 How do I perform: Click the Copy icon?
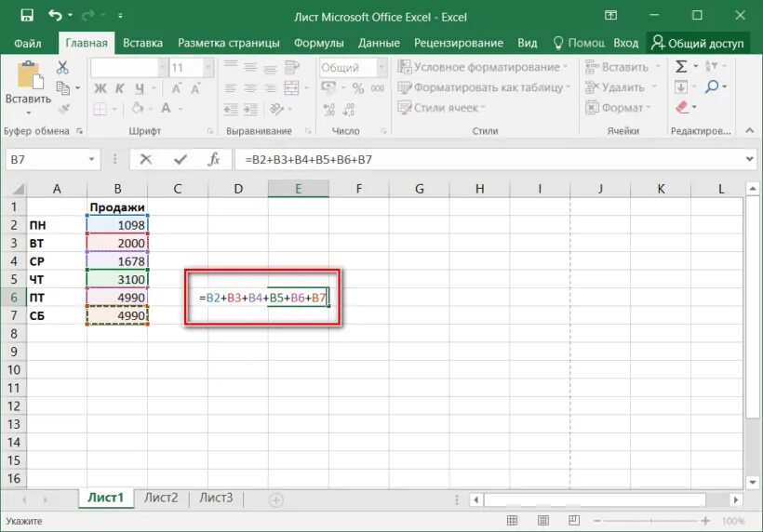point(62,88)
